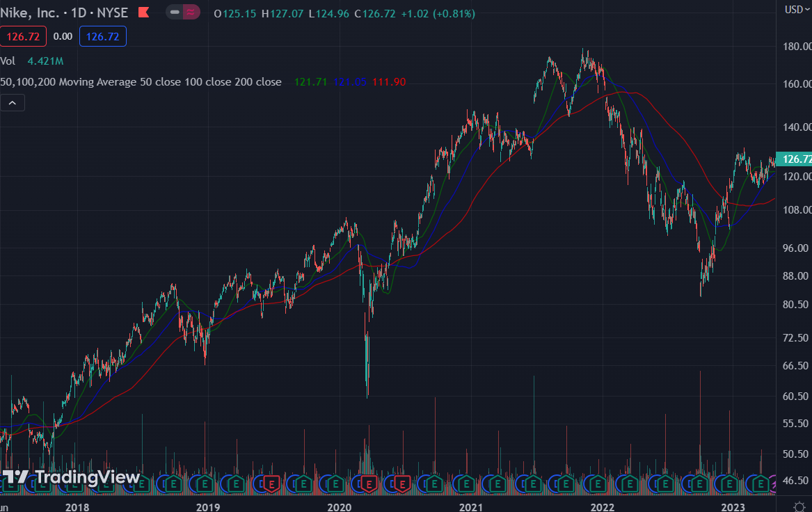Open the March 2019 earnings marker
812x512 pixels.
coord(236,485)
